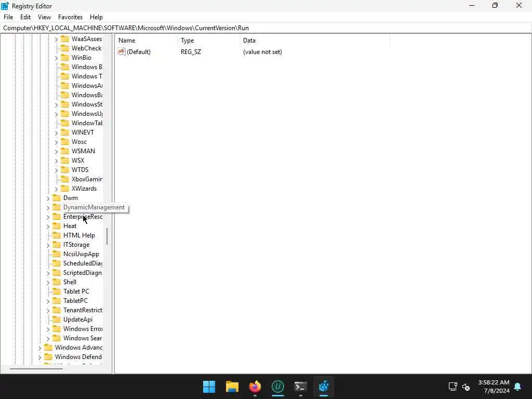Expand the Dwm key

[x=48, y=198]
